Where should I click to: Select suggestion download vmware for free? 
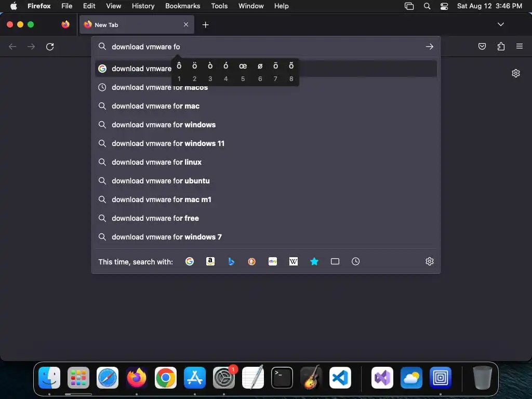coord(266,218)
